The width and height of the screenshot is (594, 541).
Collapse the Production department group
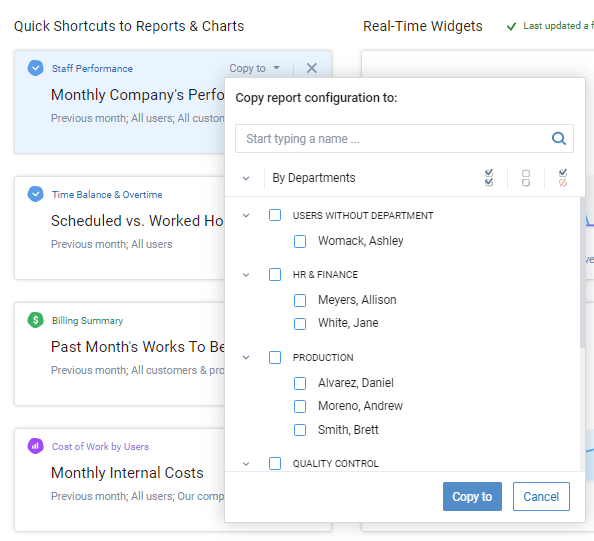[x=246, y=357]
